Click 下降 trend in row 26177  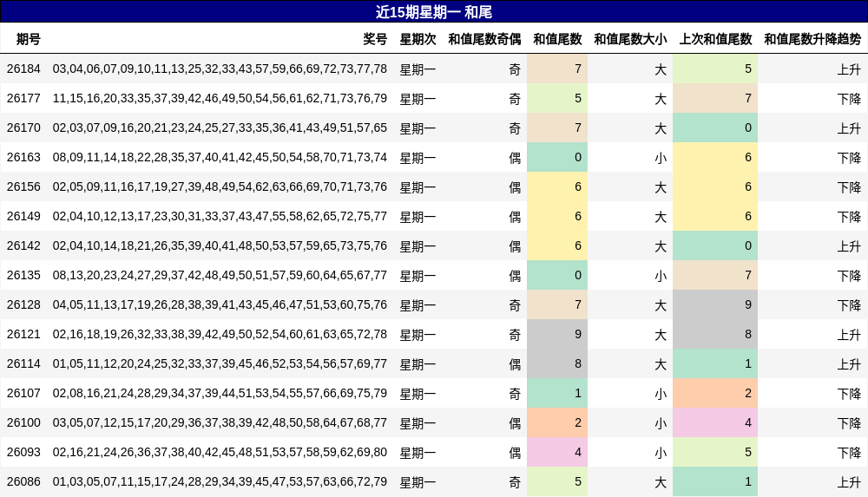click(849, 99)
